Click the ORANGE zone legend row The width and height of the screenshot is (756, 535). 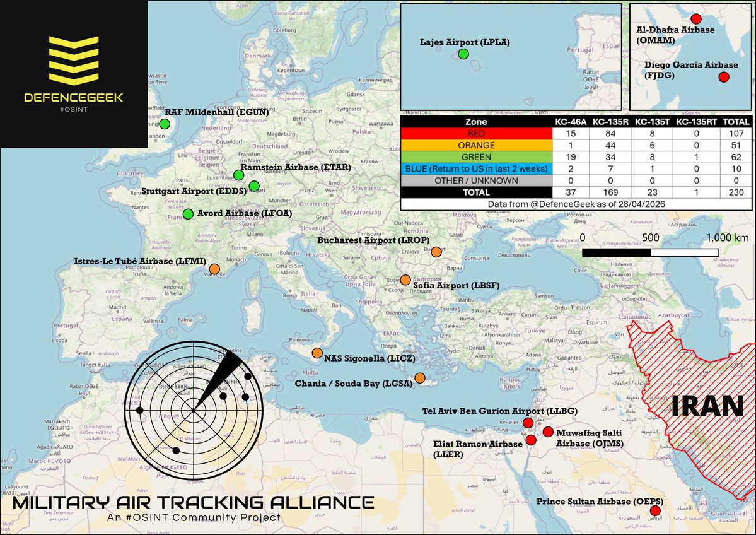[x=576, y=145]
